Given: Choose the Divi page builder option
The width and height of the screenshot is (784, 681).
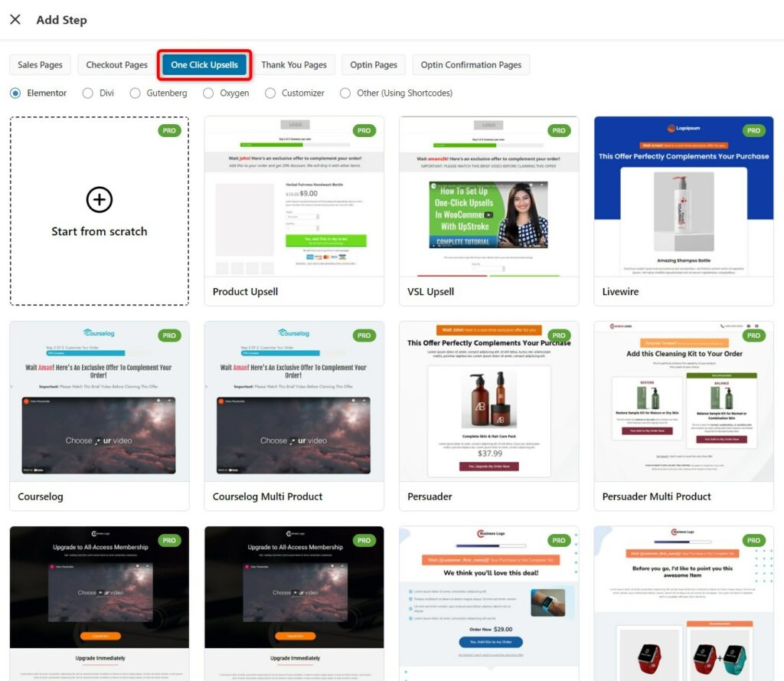Looking at the screenshot, I should [x=87, y=93].
